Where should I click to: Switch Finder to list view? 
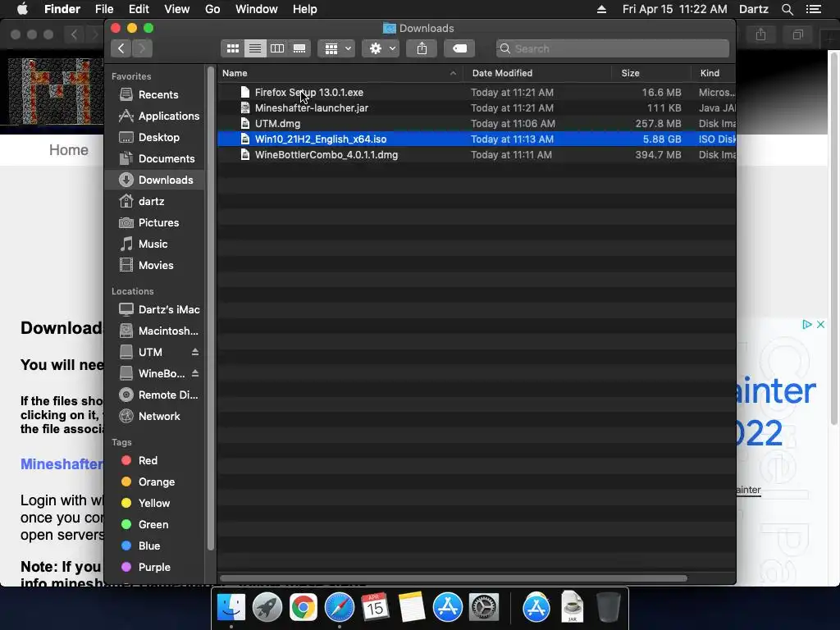click(x=255, y=48)
